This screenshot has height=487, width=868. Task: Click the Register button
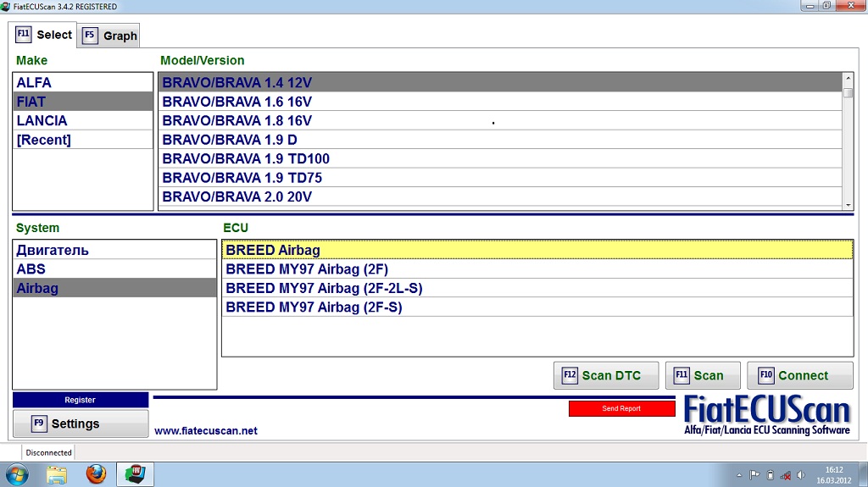[x=81, y=400]
